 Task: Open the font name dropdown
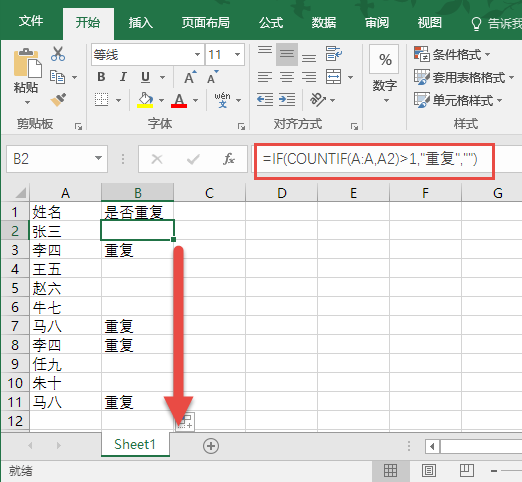point(197,54)
